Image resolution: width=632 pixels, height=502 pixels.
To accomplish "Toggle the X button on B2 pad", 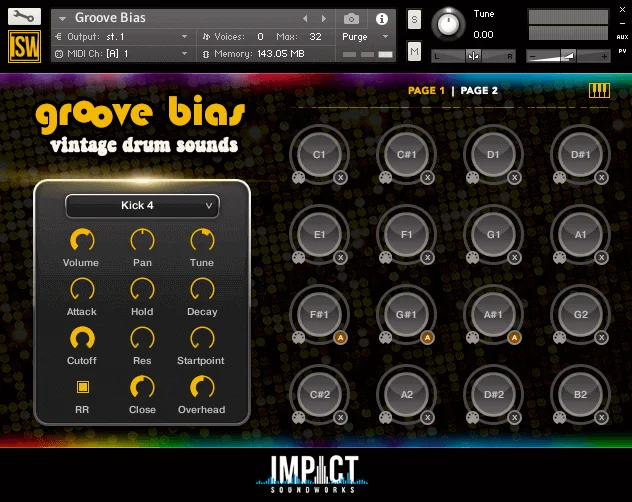I will coord(601,417).
